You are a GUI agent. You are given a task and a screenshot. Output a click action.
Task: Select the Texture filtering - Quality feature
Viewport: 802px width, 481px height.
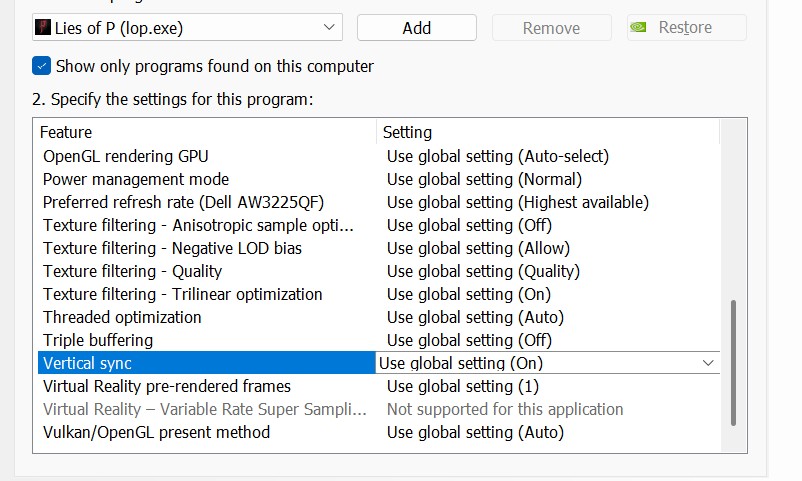tap(132, 271)
